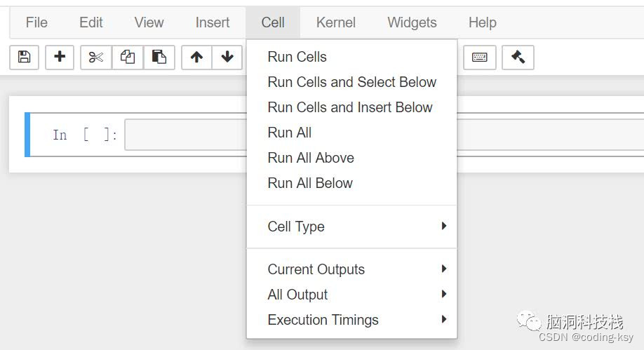Open the Widgets menu
644x350 pixels.
(x=412, y=22)
